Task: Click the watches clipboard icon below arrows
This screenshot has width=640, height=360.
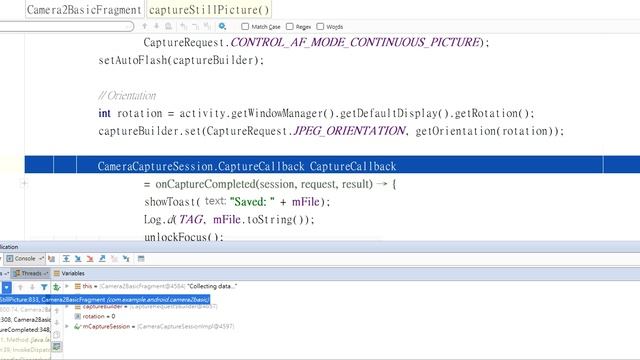Action: click(x=57, y=335)
